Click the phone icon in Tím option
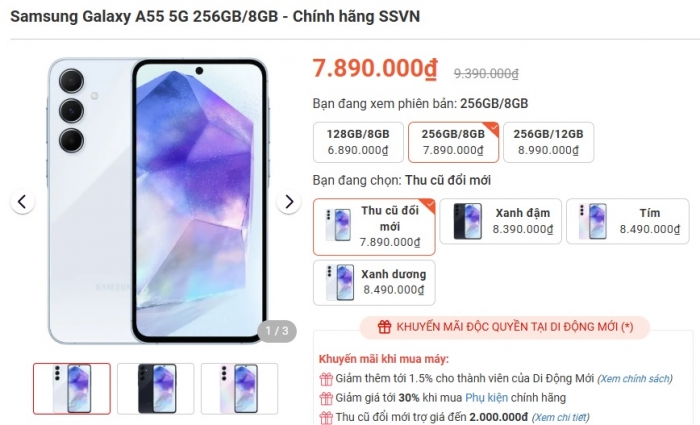The image size is (700, 425). [593, 221]
